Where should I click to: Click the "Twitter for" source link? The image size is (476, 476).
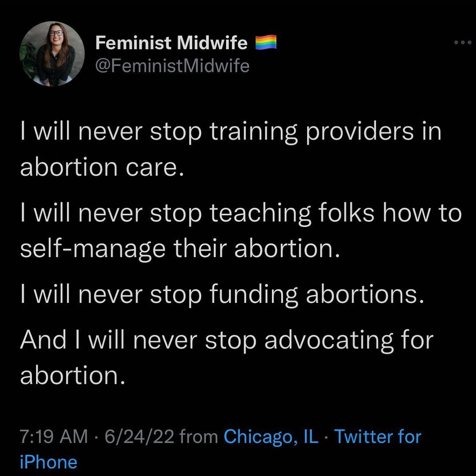[x=378, y=437]
